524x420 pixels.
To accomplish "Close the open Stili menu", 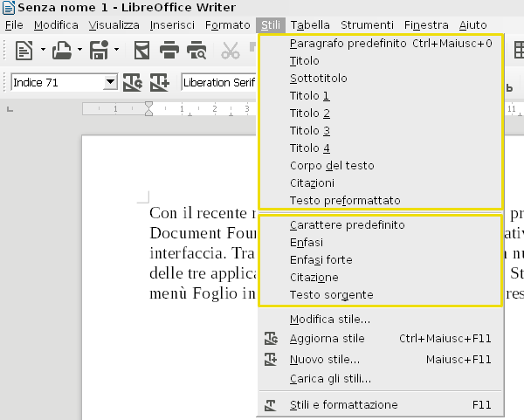I will (x=271, y=25).
